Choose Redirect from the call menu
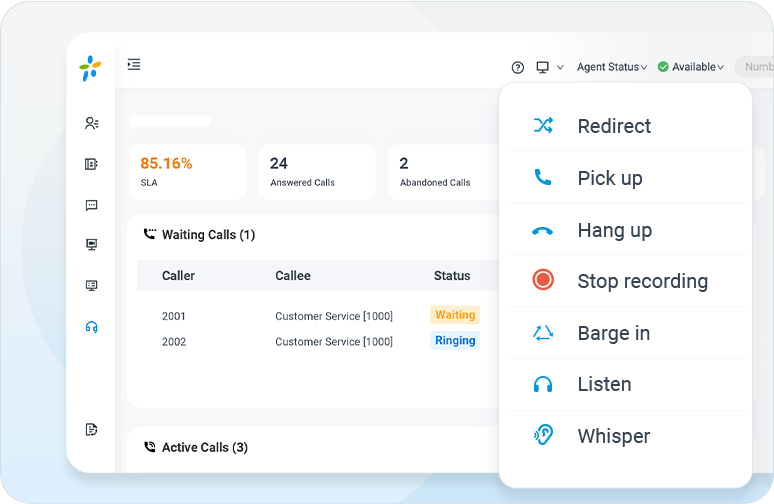Image resolution: width=774 pixels, height=504 pixels. [x=613, y=126]
